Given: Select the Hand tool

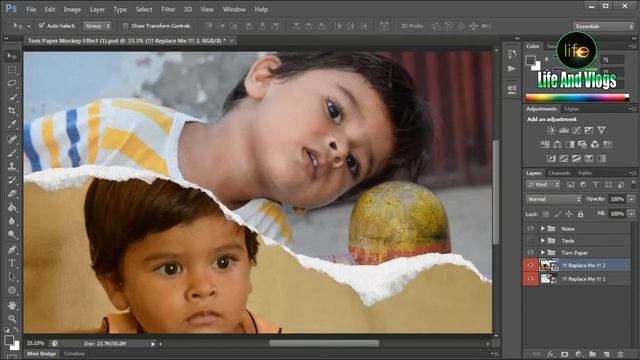Looking at the screenshot, I should point(12,305).
